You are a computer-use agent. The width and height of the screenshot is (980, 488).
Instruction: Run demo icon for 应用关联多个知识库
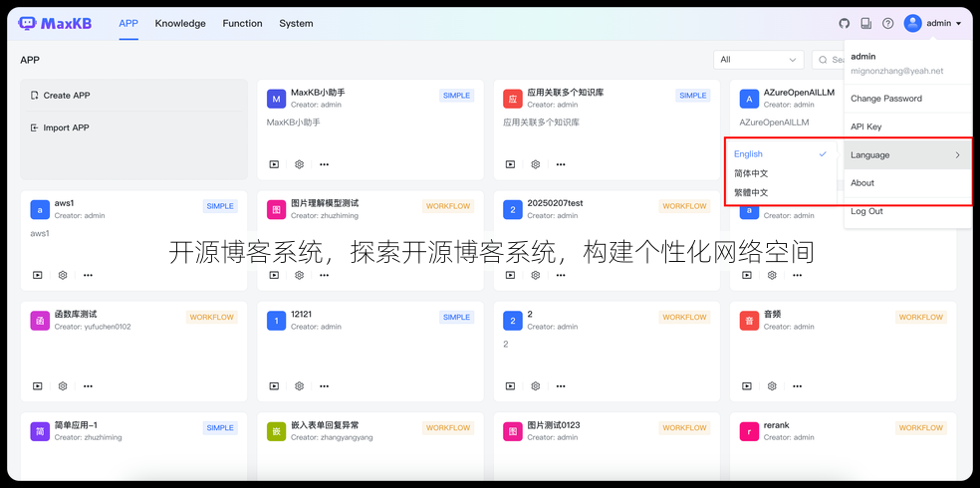[510, 164]
